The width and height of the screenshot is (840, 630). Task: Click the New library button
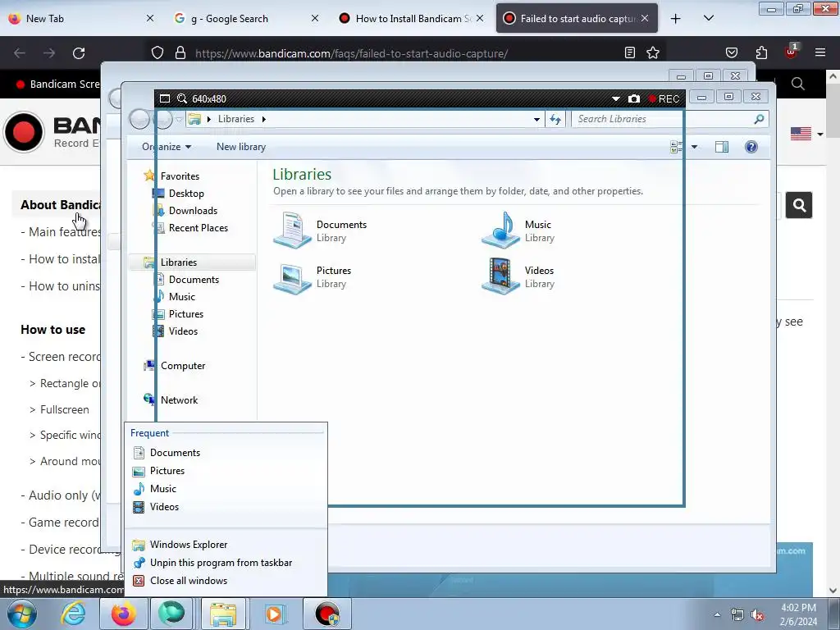(241, 147)
